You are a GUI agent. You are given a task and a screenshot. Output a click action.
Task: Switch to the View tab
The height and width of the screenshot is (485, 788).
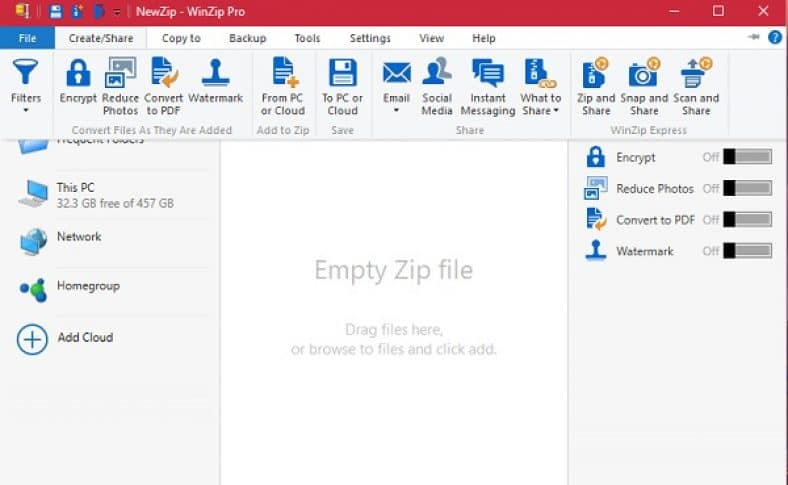coord(431,38)
